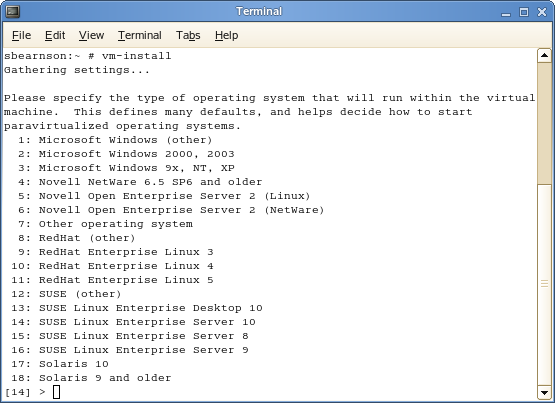Image resolution: width=555 pixels, height=403 pixels.
Task: Maximize the Terminal window
Action: pyautogui.click(x=524, y=12)
